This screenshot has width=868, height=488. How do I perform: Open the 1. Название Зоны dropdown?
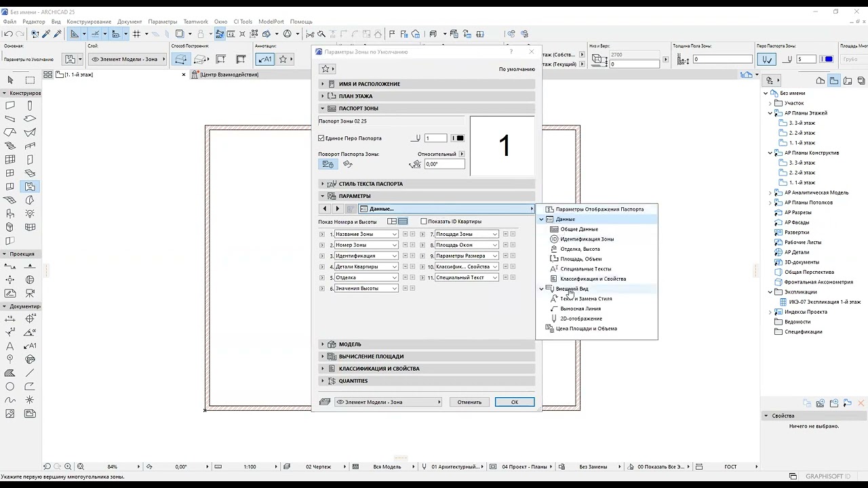coord(366,234)
